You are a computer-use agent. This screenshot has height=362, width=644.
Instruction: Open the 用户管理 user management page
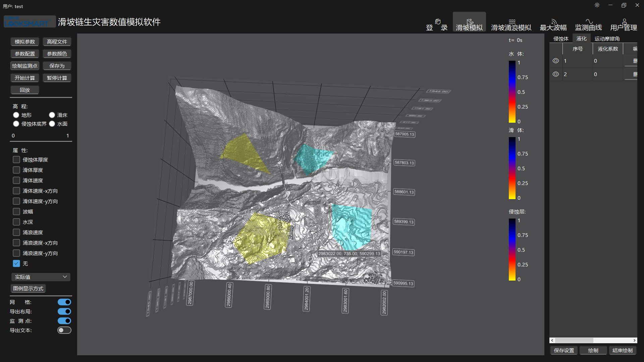tap(624, 25)
